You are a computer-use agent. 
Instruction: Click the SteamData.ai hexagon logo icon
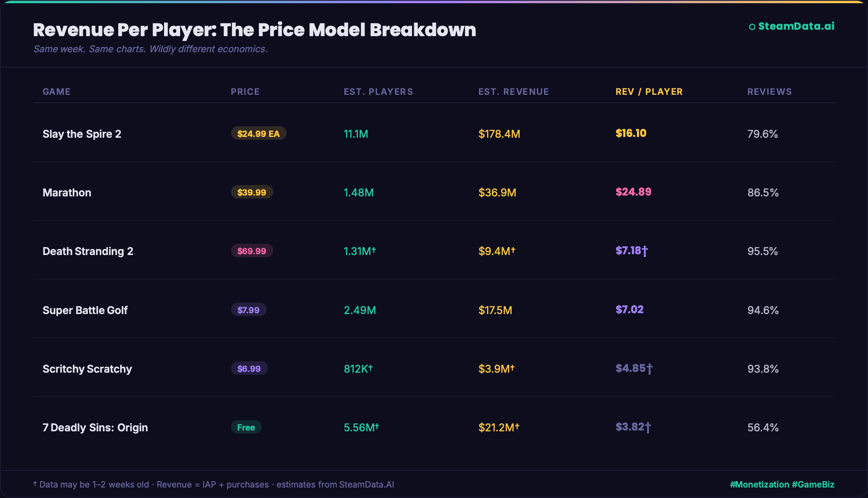(752, 27)
